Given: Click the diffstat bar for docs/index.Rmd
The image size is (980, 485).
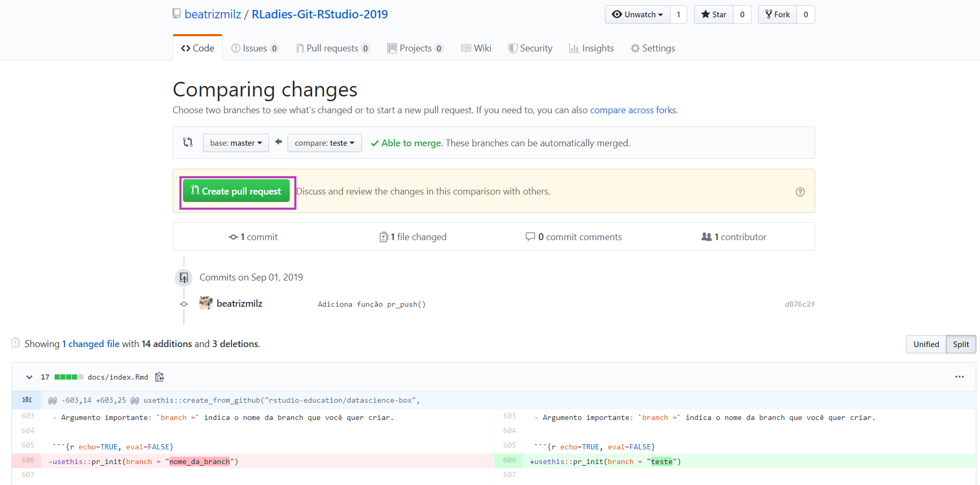Looking at the screenshot, I should [69, 377].
